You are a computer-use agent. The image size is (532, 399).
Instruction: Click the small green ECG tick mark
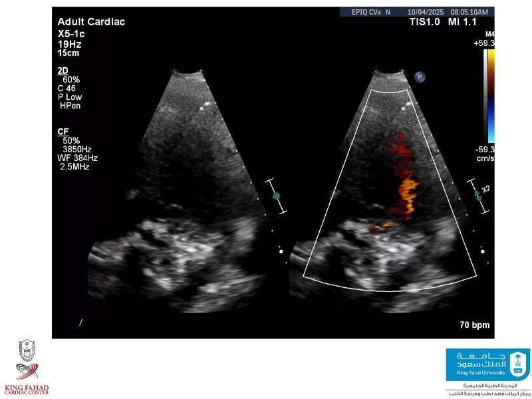coord(80,323)
